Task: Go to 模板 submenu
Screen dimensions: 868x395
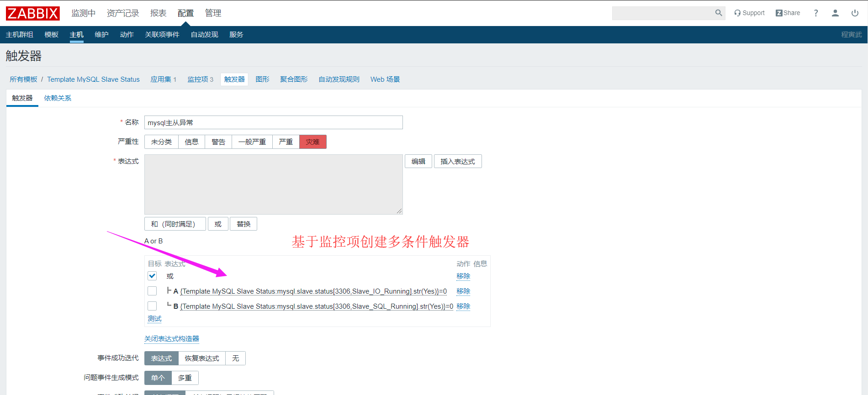Action: tap(52, 35)
